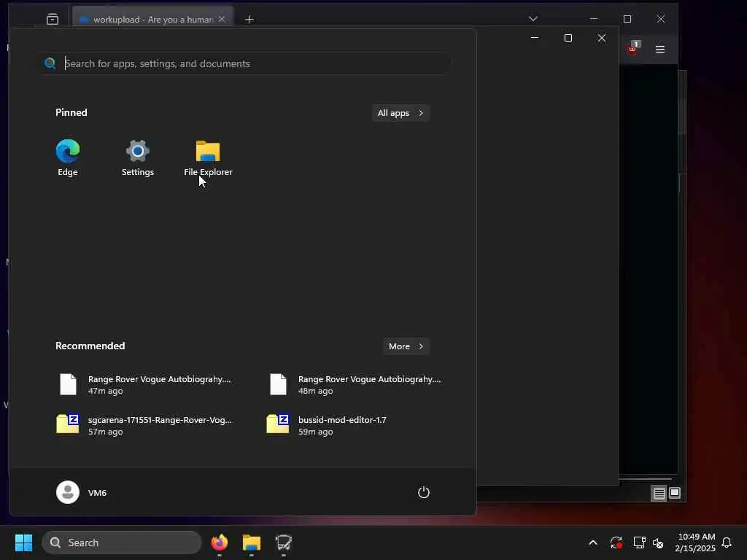
Task: Show More recommended items
Action: tap(406, 346)
